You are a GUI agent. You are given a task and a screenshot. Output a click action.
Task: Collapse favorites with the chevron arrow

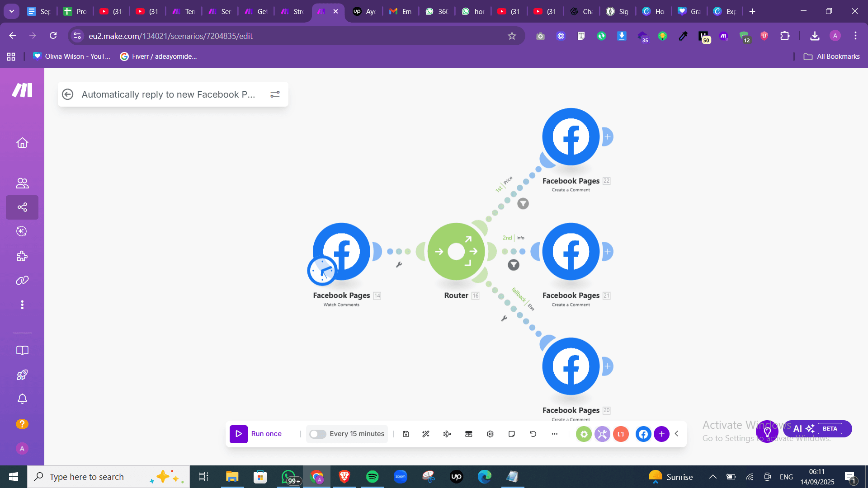pyautogui.click(x=677, y=434)
